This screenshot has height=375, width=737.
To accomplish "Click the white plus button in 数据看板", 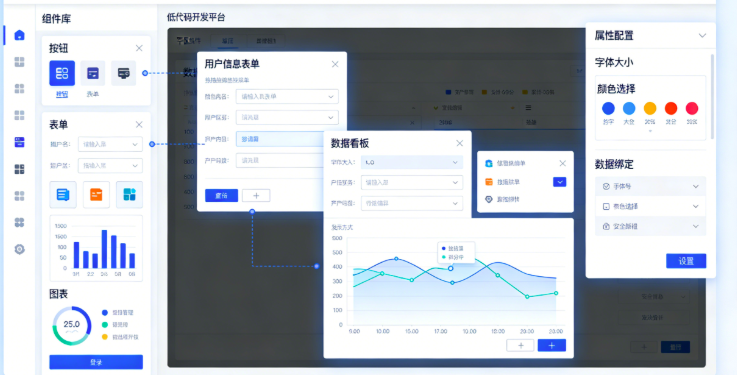I will coord(520,345).
